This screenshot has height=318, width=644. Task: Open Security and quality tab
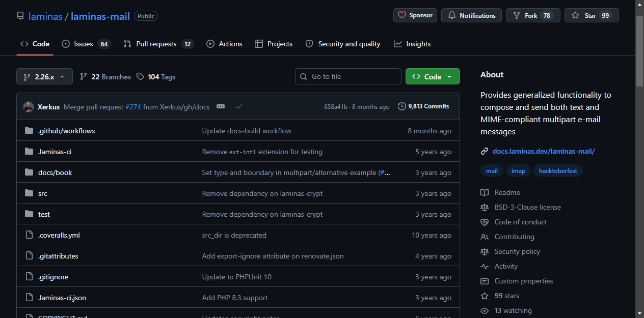pos(343,44)
